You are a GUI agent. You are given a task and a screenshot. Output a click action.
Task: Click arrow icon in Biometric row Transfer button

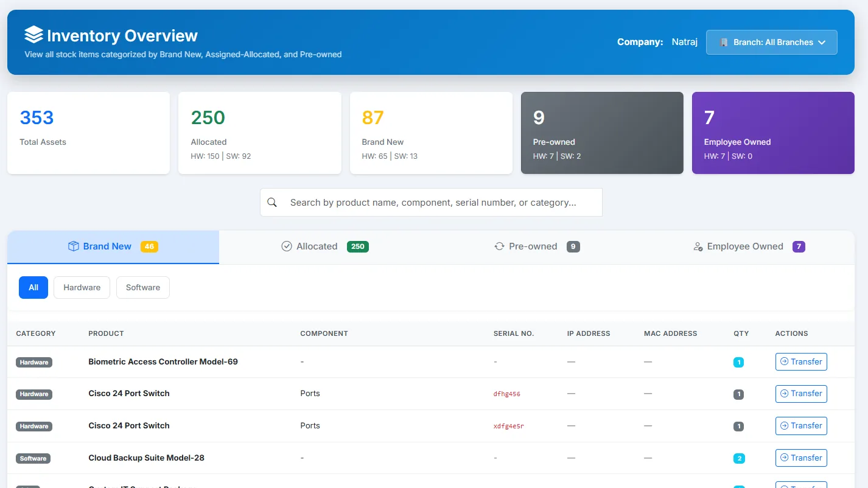coord(785,361)
